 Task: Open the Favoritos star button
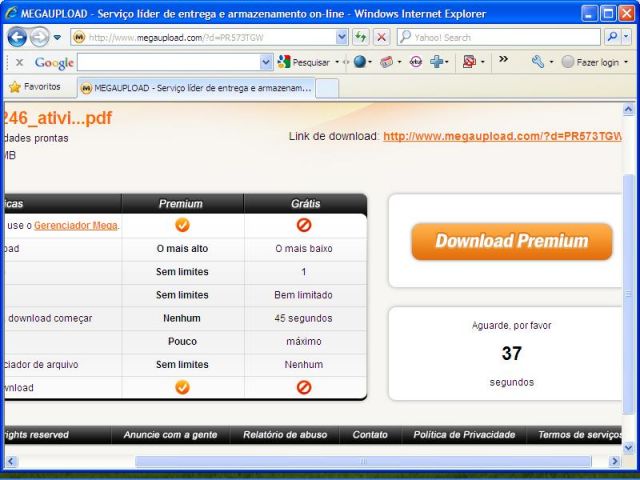click(x=35, y=87)
